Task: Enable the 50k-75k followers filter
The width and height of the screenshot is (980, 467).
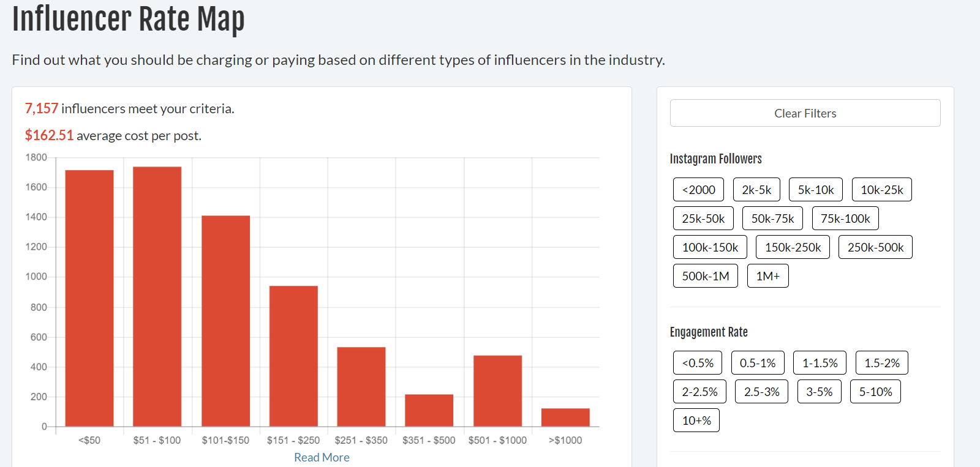Action: (772, 219)
